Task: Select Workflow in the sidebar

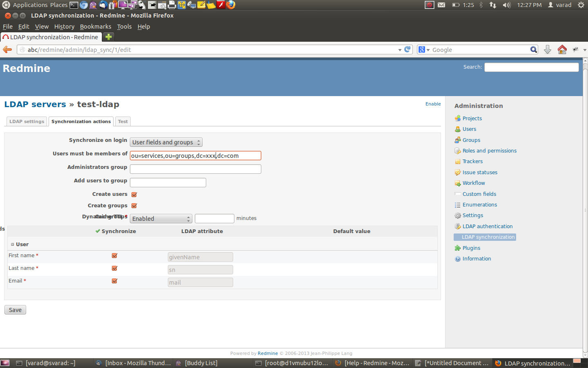Action: tap(474, 183)
